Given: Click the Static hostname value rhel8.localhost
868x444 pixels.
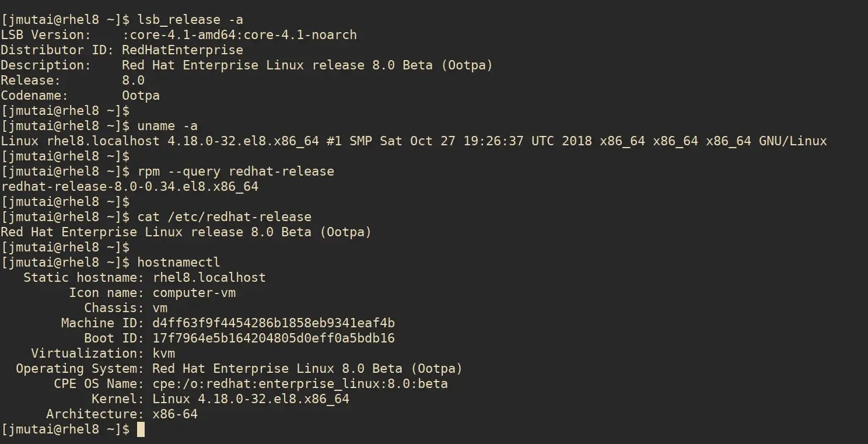Looking at the screenshot, I should 209,278.
